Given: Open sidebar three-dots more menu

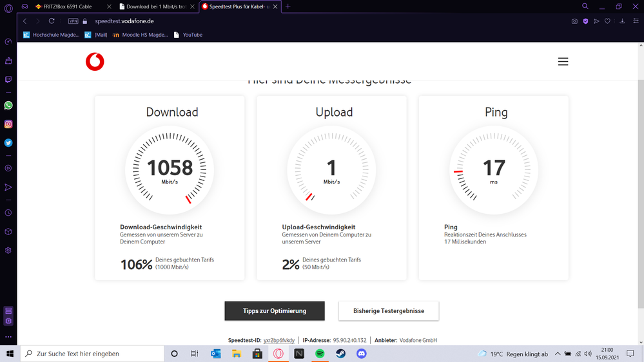Looking at the screenshot, I should [x=8, y=337].
